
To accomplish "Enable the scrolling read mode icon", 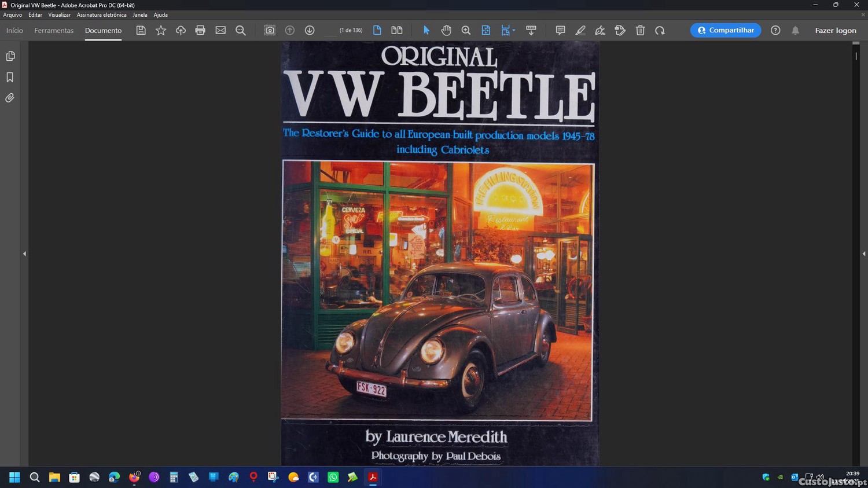I will coord(531,30).
